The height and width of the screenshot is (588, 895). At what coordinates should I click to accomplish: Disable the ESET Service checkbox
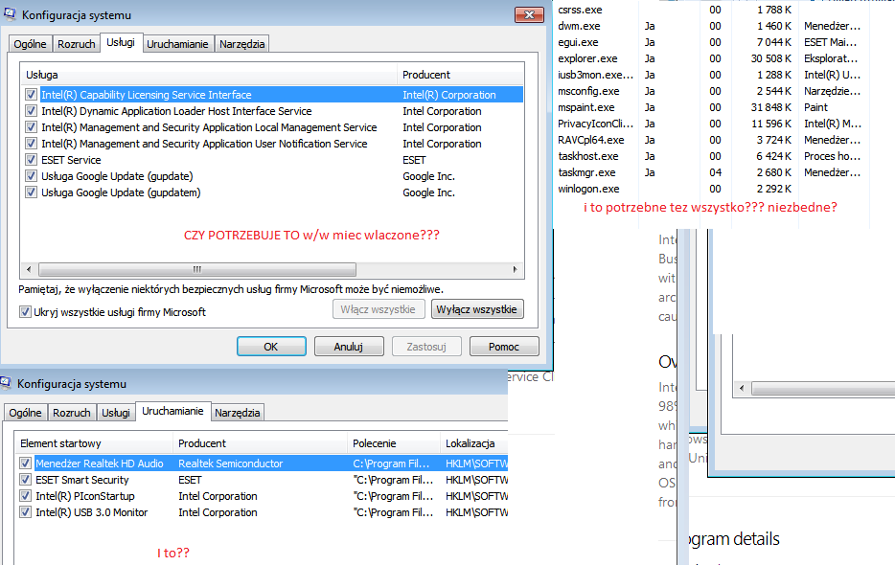tap(31, 160)
